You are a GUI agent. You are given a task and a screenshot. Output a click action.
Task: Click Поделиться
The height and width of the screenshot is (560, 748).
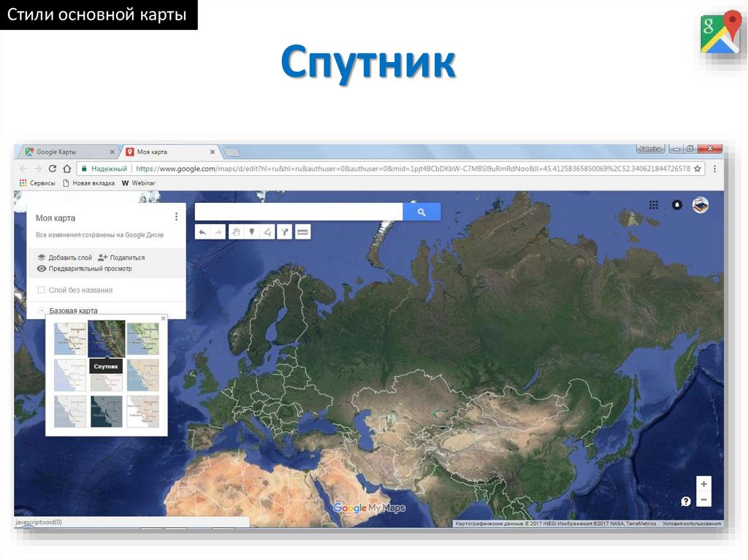coord(121,258)
